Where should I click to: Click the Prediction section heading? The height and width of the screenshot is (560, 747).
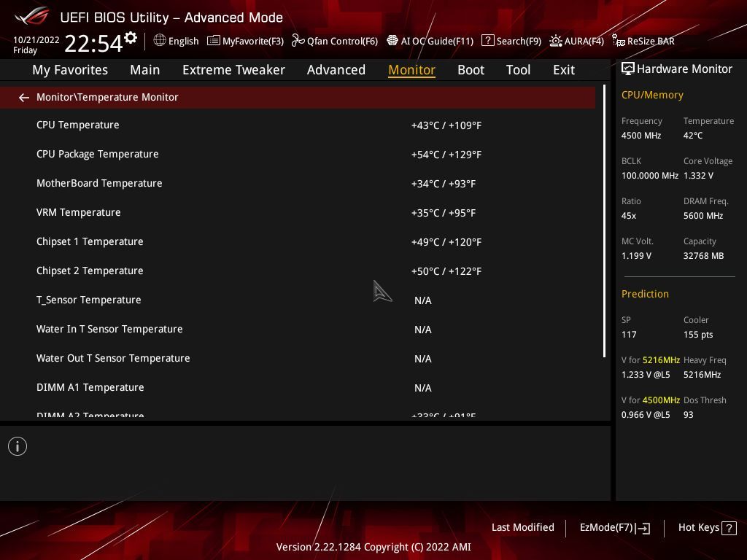point(645,294)
